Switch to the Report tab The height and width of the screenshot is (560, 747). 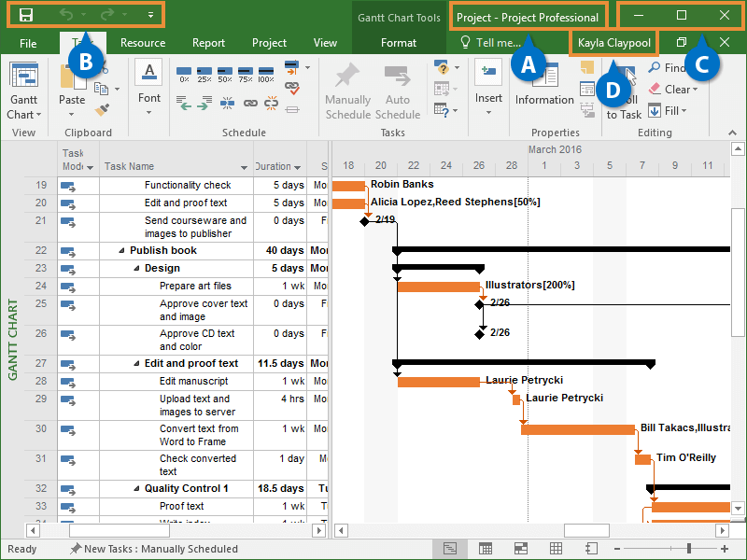[208, 43]
